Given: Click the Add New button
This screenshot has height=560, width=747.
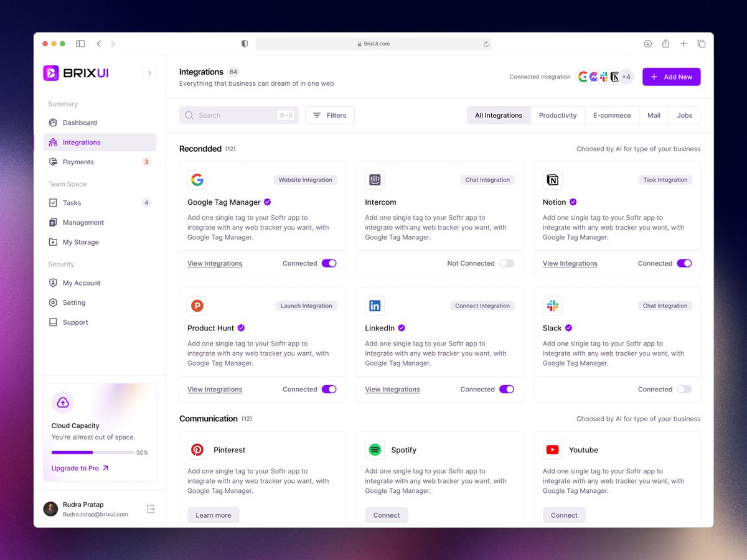Looking at the screenshot, I should click(x=672, y=77).
